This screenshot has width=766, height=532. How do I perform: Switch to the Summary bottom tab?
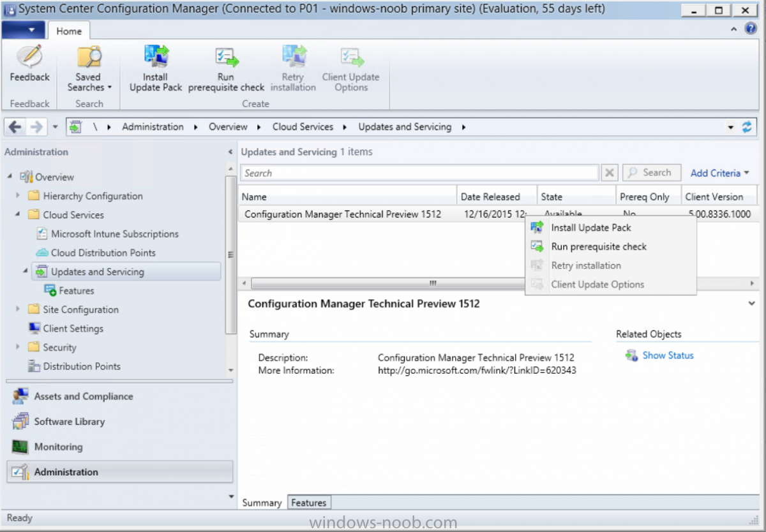pyautogui.click(x=262, y=503)
